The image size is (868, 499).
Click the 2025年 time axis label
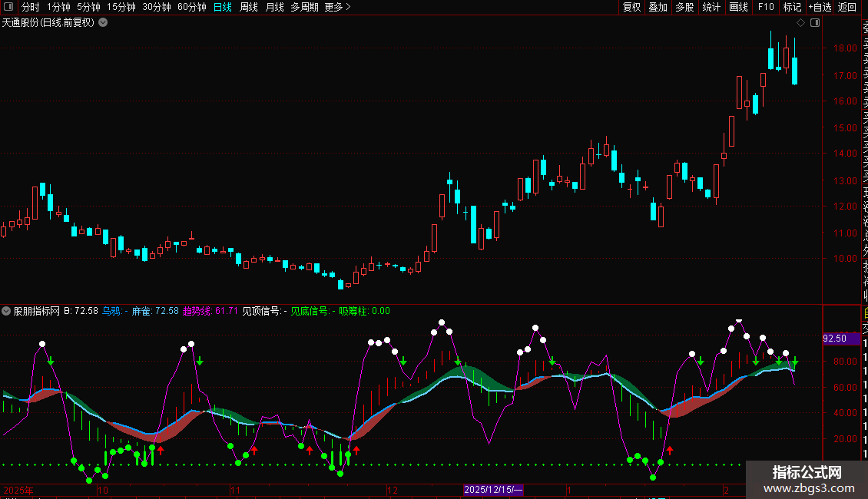click(18, 490)
